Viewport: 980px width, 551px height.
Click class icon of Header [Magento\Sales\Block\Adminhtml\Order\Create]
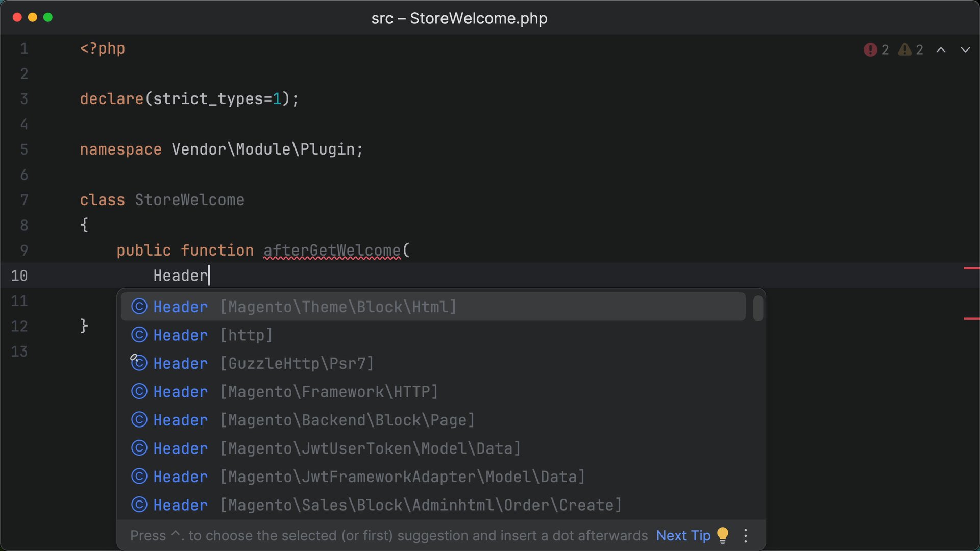(139, 505)
